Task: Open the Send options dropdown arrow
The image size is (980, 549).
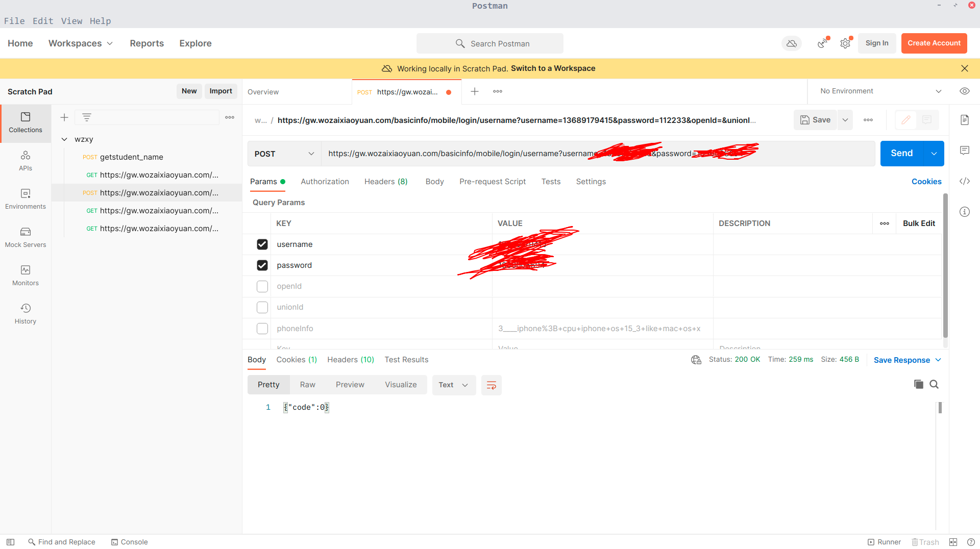Action: tap(934, 154)
